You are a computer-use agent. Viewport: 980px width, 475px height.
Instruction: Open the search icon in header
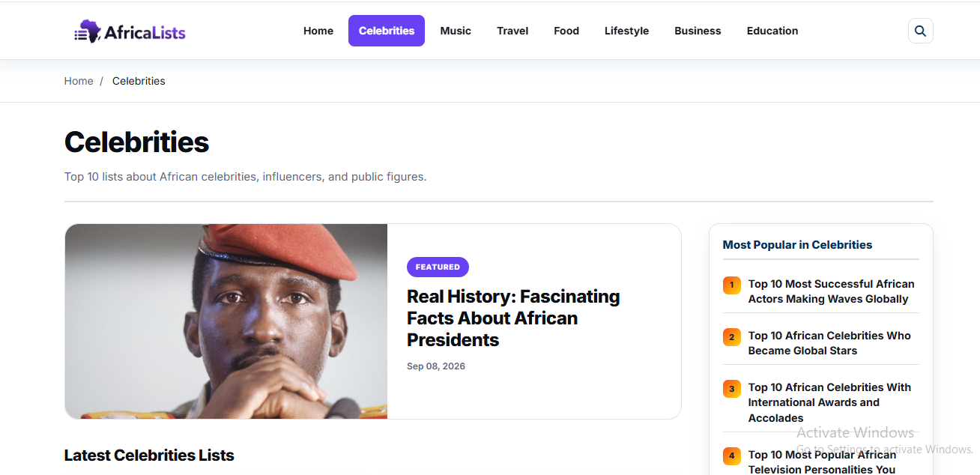pos(920,31)
